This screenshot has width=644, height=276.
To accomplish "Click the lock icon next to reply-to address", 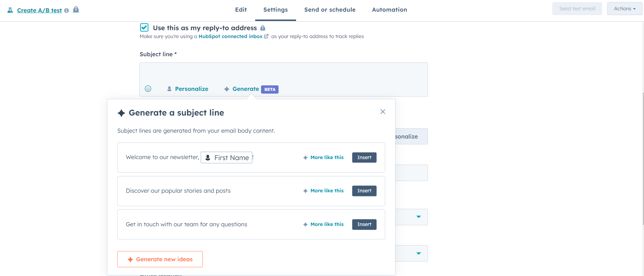I will [x=262, y=28].
